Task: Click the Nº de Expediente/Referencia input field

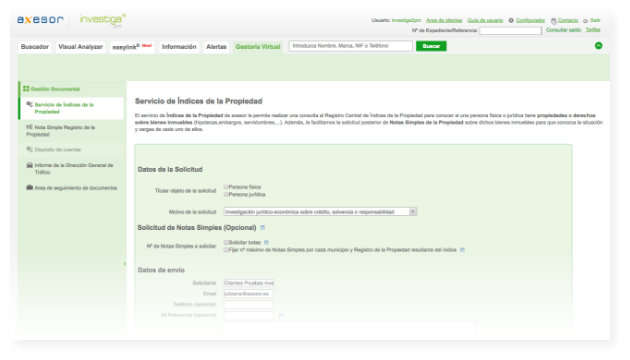Action: click(x=510, y=31)
